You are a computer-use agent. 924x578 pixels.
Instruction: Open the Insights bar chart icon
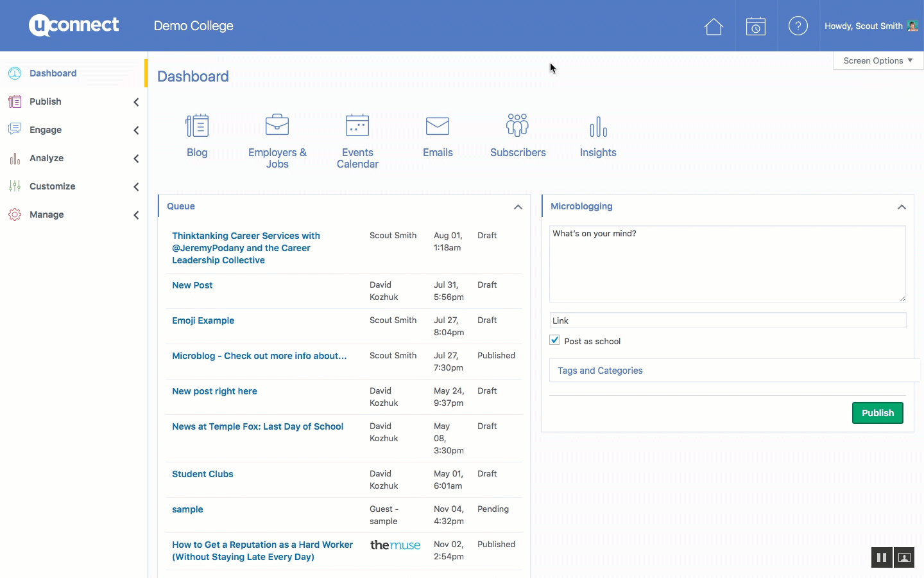coord(598,127)
